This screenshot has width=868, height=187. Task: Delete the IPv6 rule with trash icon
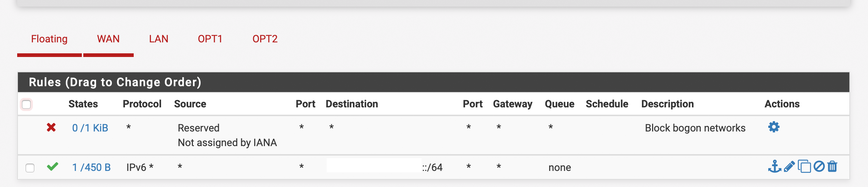click(833, 167)
